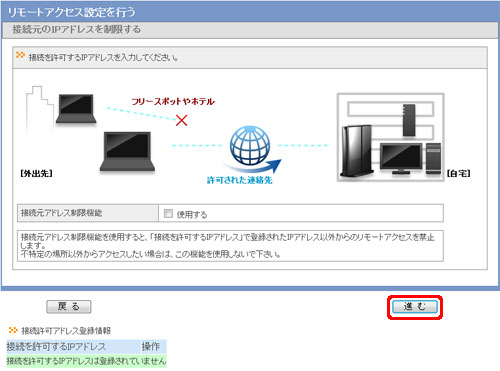Image resolution: width=500 pixels, height=371 pixels.
Task: Click the orange arrows beside the IP instruction
Action: (21, 56)
